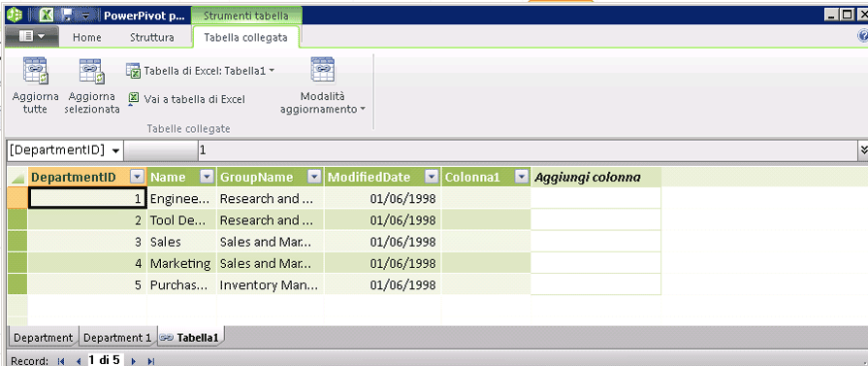Select cell with DepartmentID 1
The image size is (868, 366).
tap(87, 198)
